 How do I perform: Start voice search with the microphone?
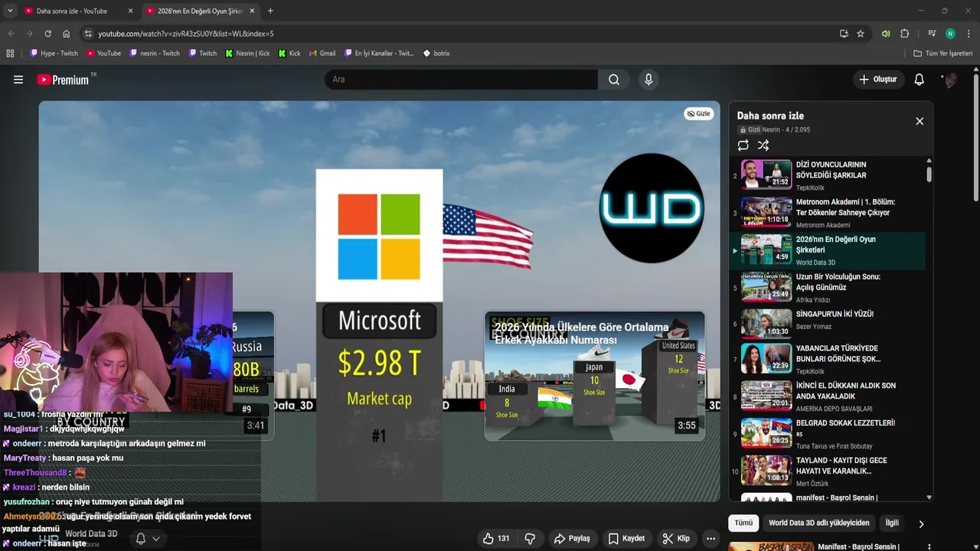coord(648,80)
